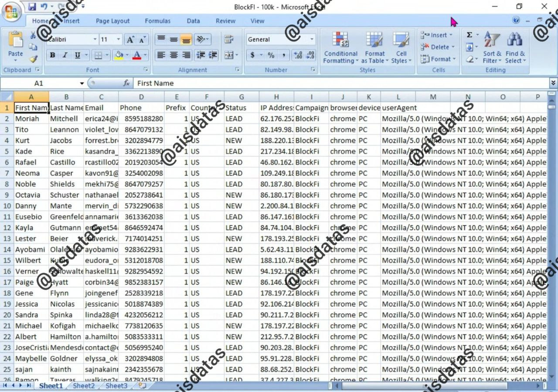Click the AutoSum sigma icon
Screen dimensions: 558x392
pyautogui.click(x=470, y=35)
